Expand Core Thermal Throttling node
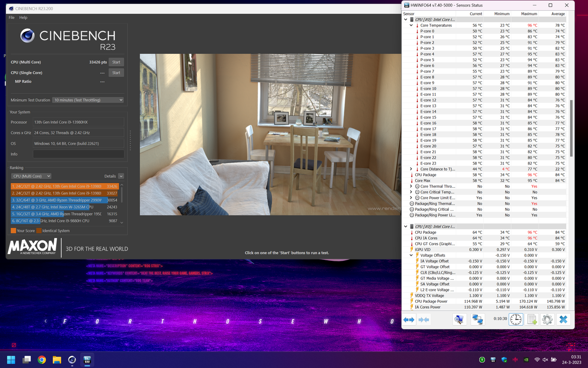 point(411,186)
